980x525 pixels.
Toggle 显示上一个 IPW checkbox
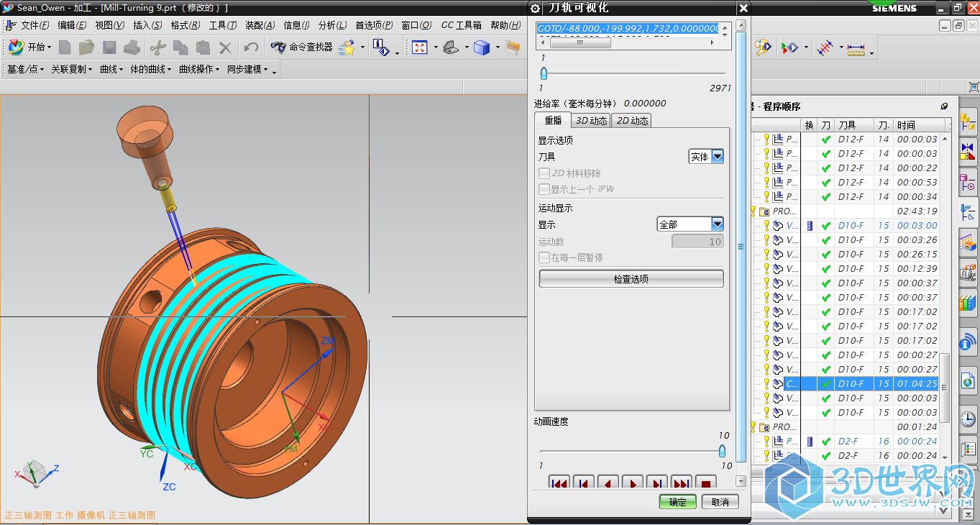point(544,189)
